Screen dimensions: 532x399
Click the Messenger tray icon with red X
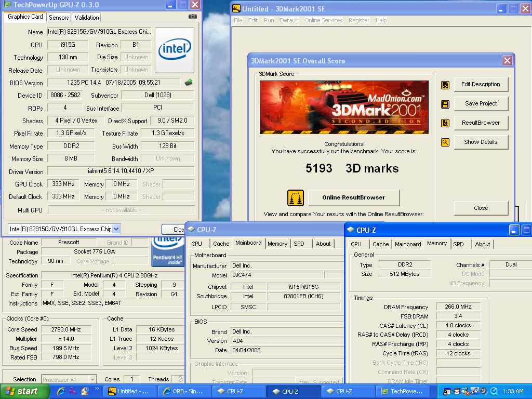(x=465, y=391)
